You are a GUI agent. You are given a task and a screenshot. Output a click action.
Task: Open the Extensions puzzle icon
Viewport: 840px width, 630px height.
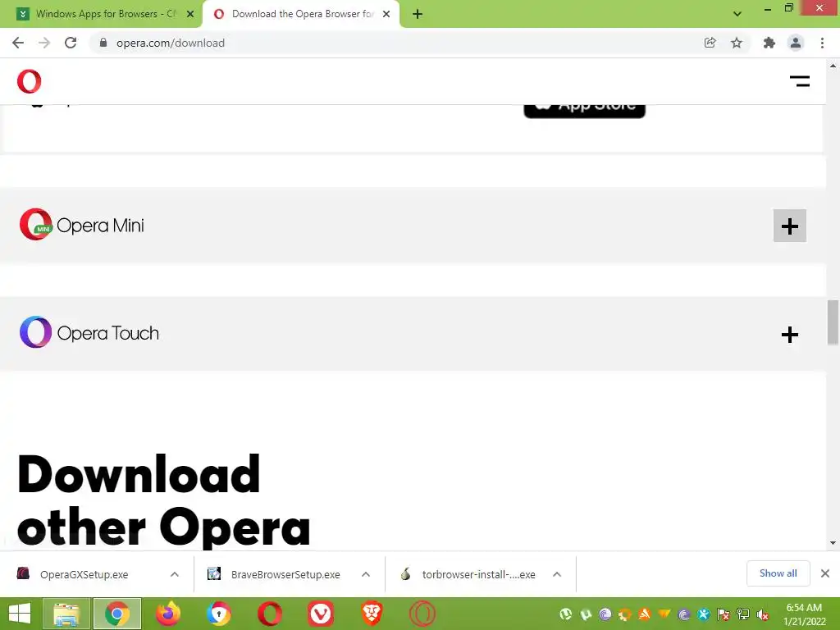tap(769, 43)
